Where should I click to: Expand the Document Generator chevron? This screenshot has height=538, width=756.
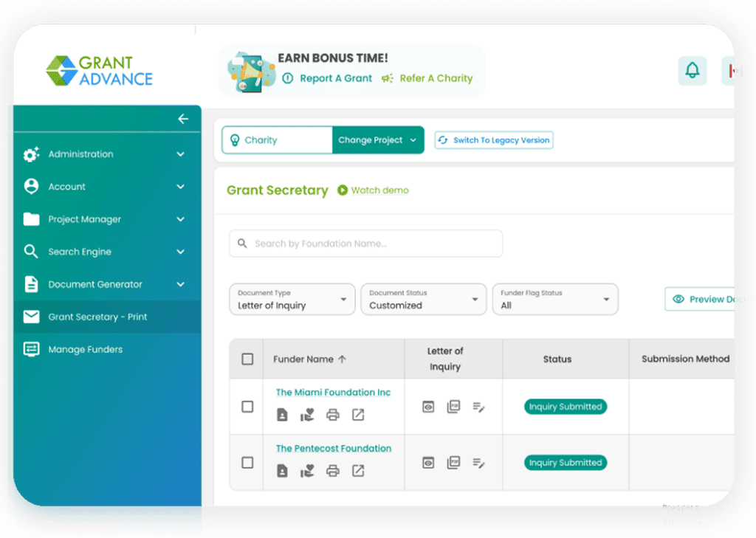point(180,284)
